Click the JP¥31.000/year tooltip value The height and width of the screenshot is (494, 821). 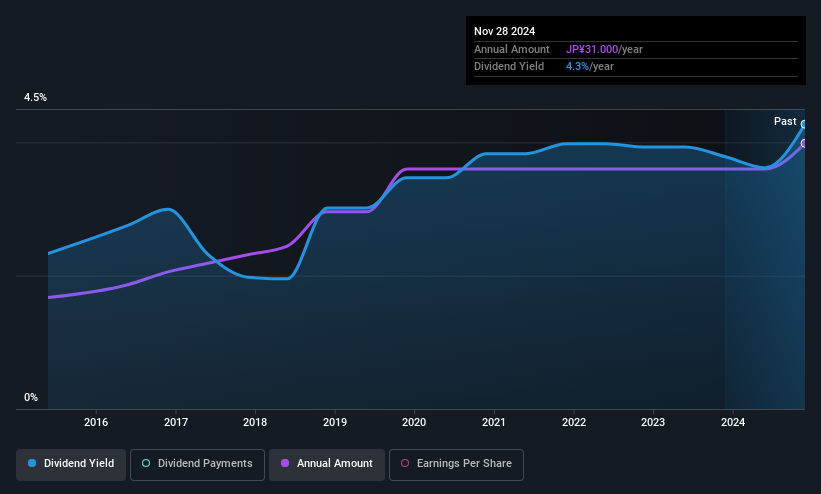[x=604, y=49]
